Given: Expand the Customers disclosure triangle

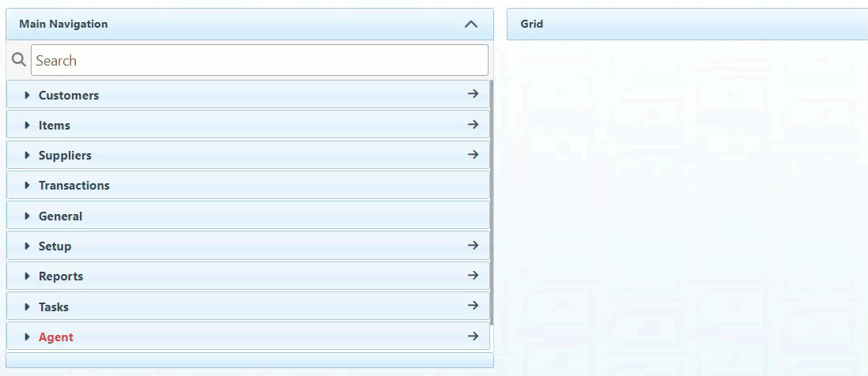Looking at the screenshot, I should click(27, 96).
